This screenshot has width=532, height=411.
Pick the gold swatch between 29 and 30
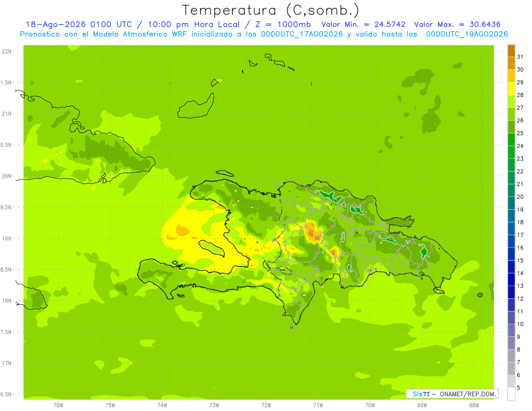pos(511,76)
